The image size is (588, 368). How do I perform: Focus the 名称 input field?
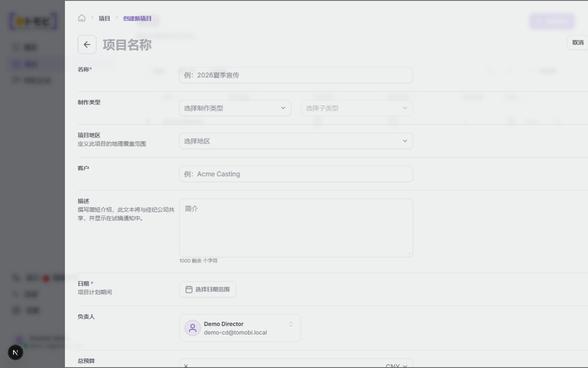(x=296, y=75)
